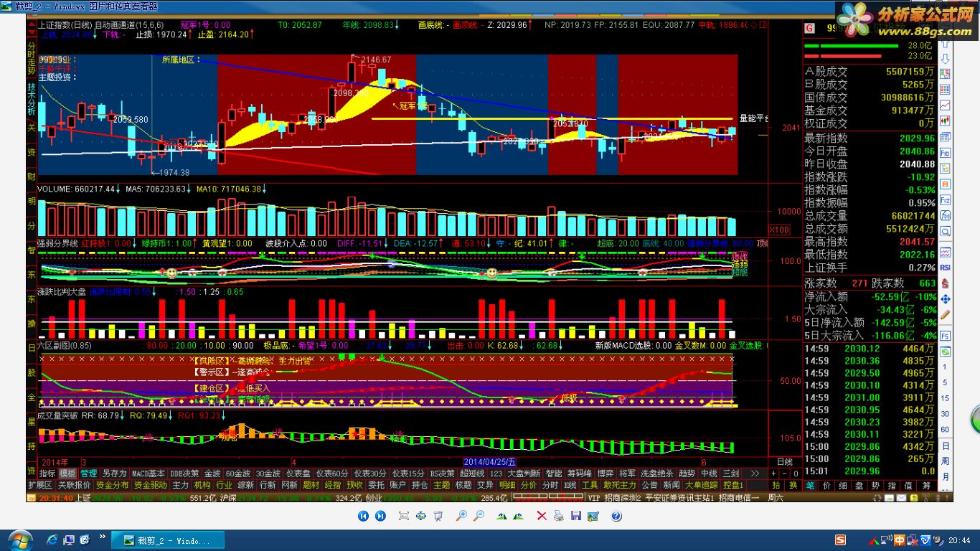
Task: Click F12 icon in right toolbar
Action: (945, 199)
